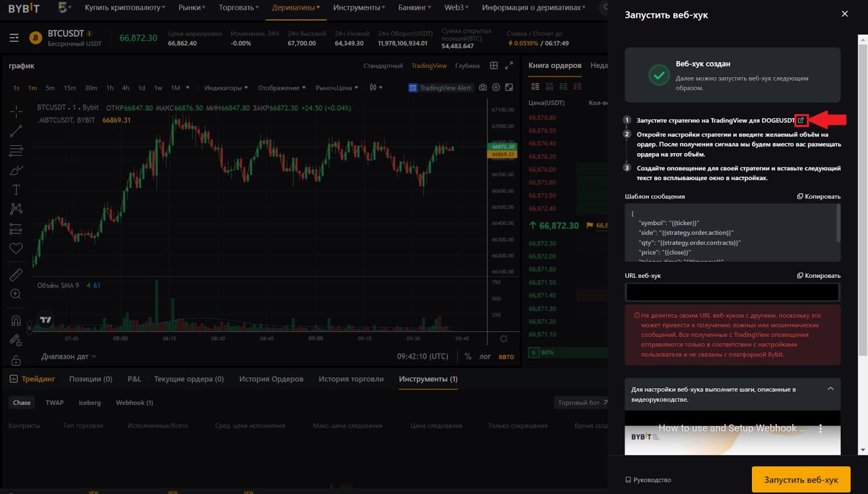The width and height of the screenshot is (868, 494).
Task: Open the hamburger menu beside BTCUSDT
Action: point(14,38)
